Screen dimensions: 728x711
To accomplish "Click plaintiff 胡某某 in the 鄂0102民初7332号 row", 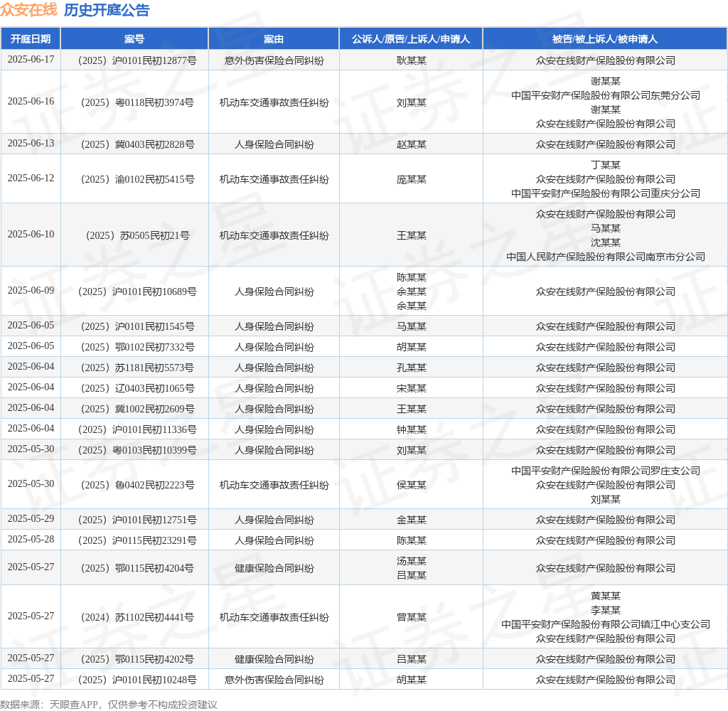I will click(x=412, y=347).
